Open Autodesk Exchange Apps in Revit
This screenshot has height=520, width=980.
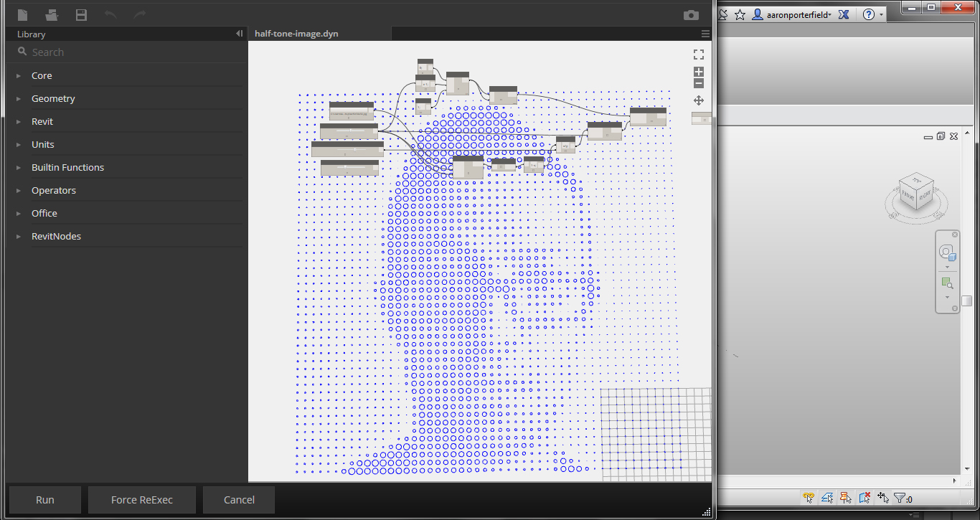click(844, 14)
